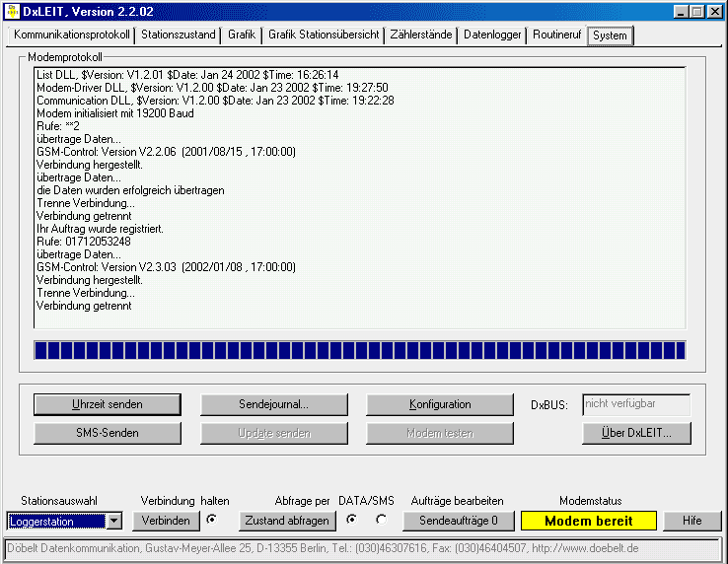Open the Sendejournal dialog
The width and height of the screenshot is (728, 564).
coord(273,404)
